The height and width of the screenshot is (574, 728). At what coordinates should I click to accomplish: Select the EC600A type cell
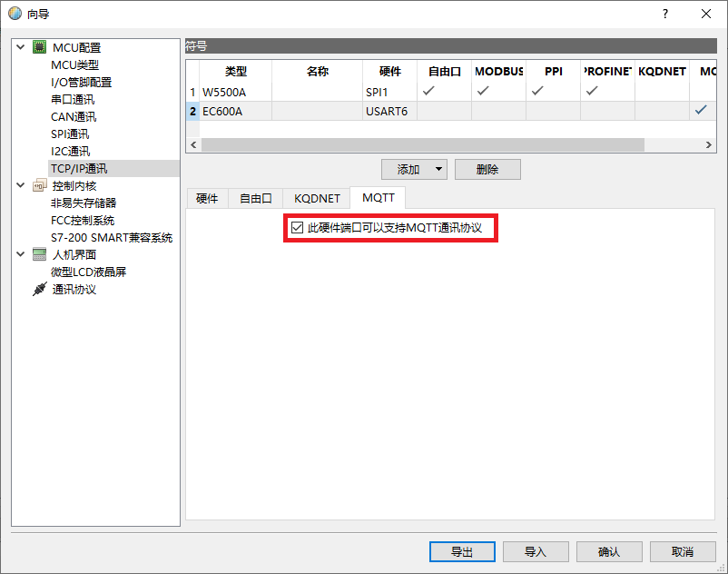coord(235,111)
